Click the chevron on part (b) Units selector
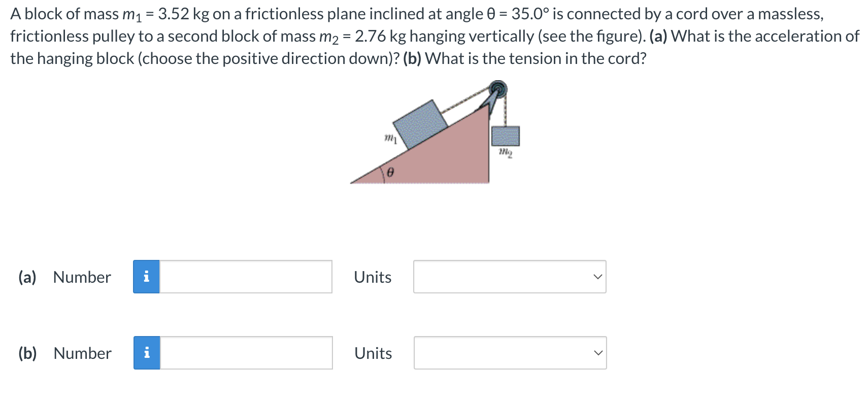868x400 pixels. pos(598,353)
